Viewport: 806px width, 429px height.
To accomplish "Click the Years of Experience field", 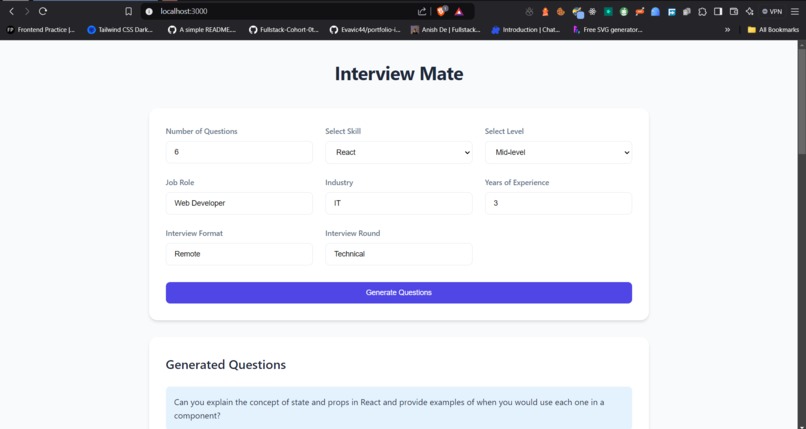I will pyautogui.click(x=558, y=203).
